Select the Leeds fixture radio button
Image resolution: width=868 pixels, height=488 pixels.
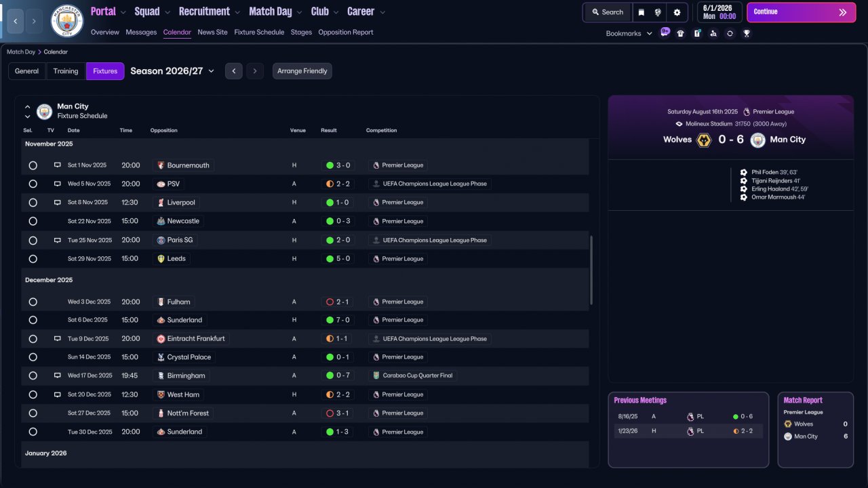coord(33,259)
